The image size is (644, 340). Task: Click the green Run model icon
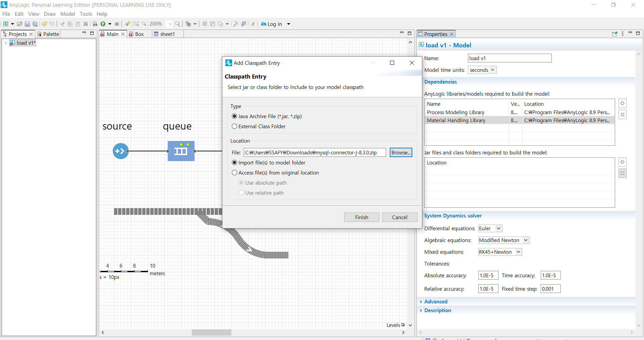(103, 24)
